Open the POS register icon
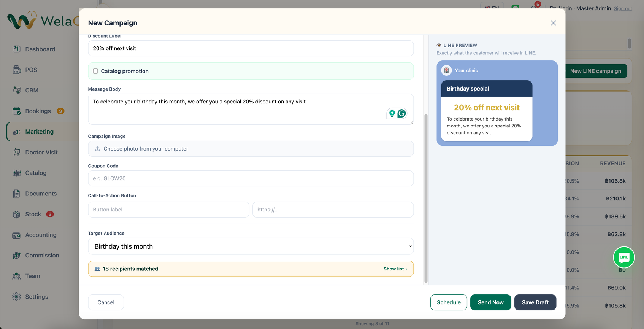The height and width of the screenshot is (329, 644). click(x=16, y=70)
